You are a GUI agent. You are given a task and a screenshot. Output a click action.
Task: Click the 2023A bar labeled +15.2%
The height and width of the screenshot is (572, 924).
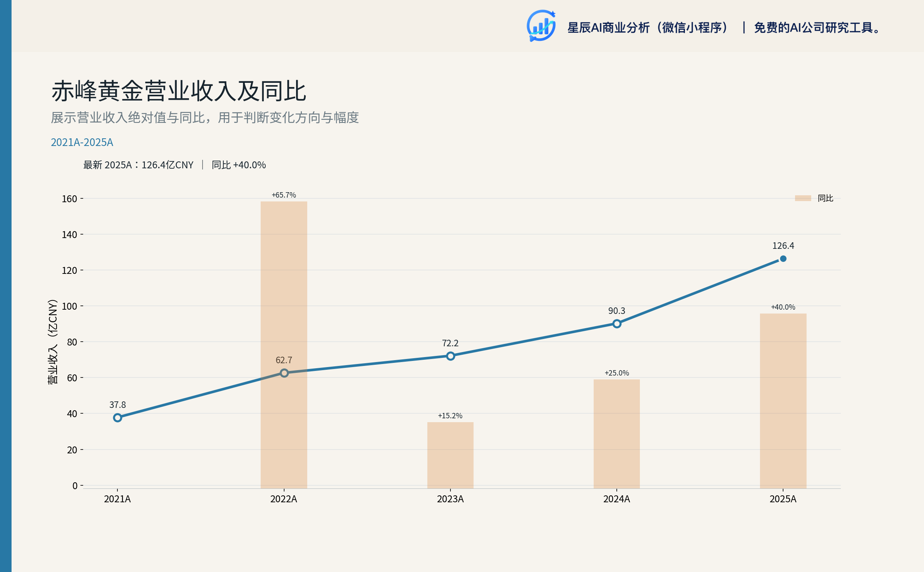450,455
